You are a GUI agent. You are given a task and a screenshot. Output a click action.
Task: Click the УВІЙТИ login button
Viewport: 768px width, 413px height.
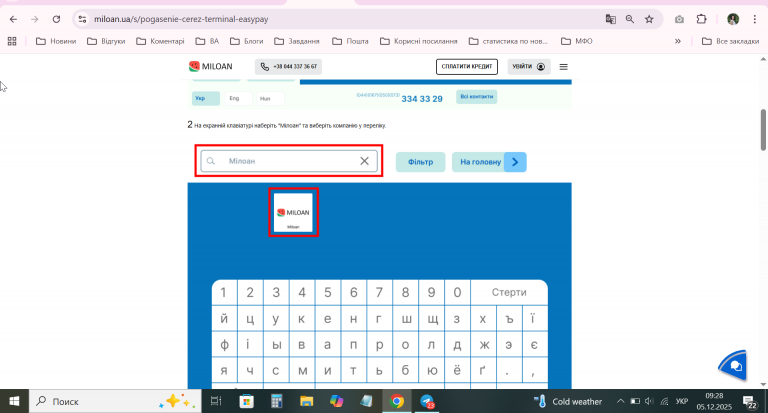528,67
